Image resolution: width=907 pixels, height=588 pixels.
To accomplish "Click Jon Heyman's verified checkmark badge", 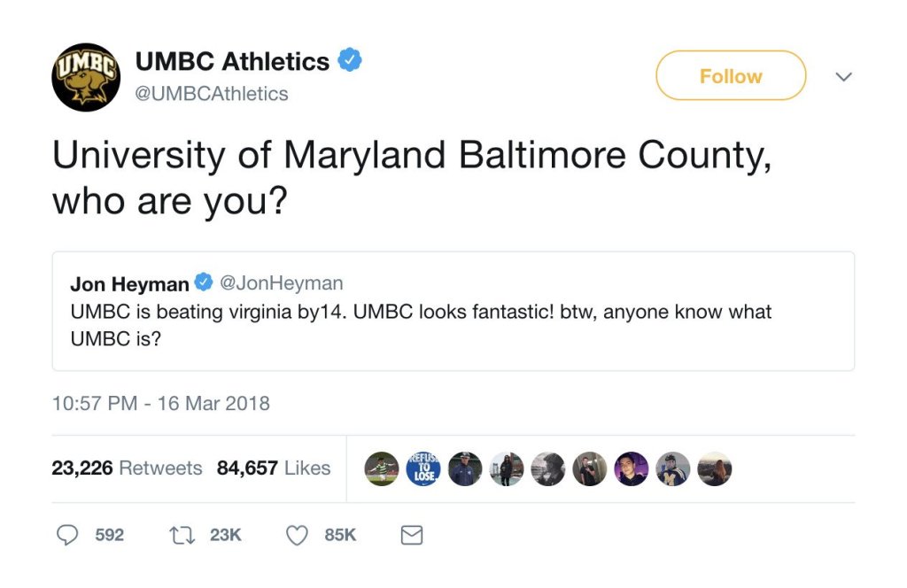I will tap(204, 283).
